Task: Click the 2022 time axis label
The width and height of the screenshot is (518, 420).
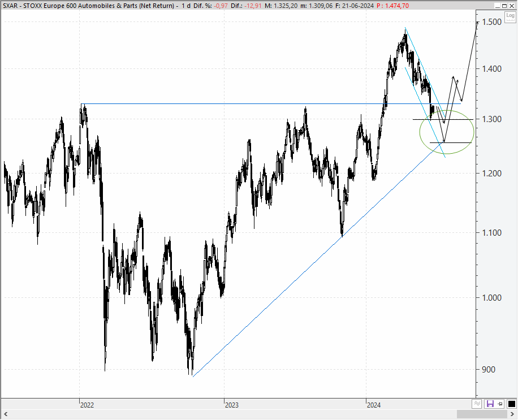Action: (x=87, y=405)
